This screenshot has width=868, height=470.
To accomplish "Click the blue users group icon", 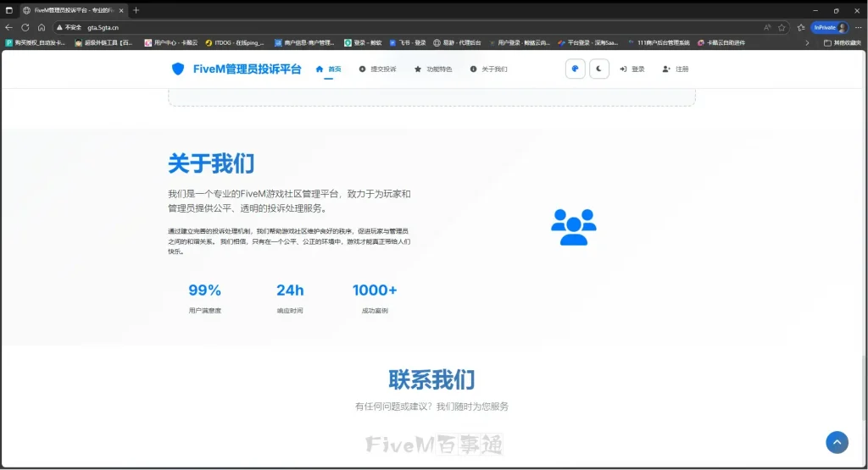I will tap(574, 227).
